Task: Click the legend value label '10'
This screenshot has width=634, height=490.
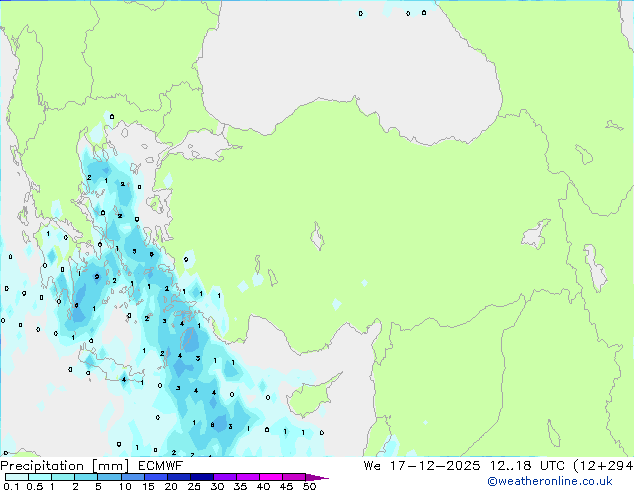Action: coord(125,486)
